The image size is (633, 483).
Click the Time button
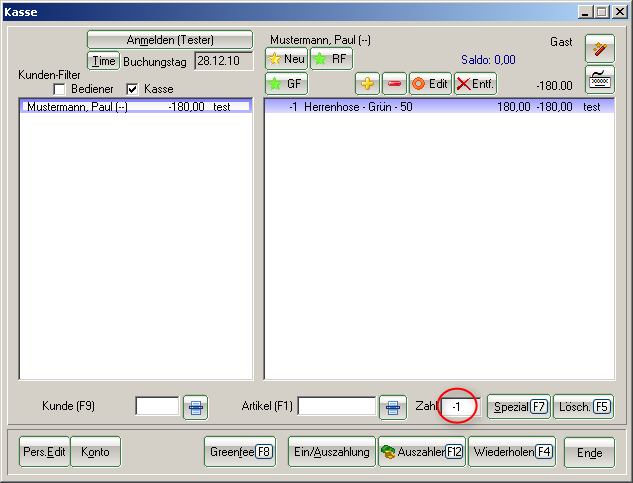pyautogui.click(x=104, y=61)
